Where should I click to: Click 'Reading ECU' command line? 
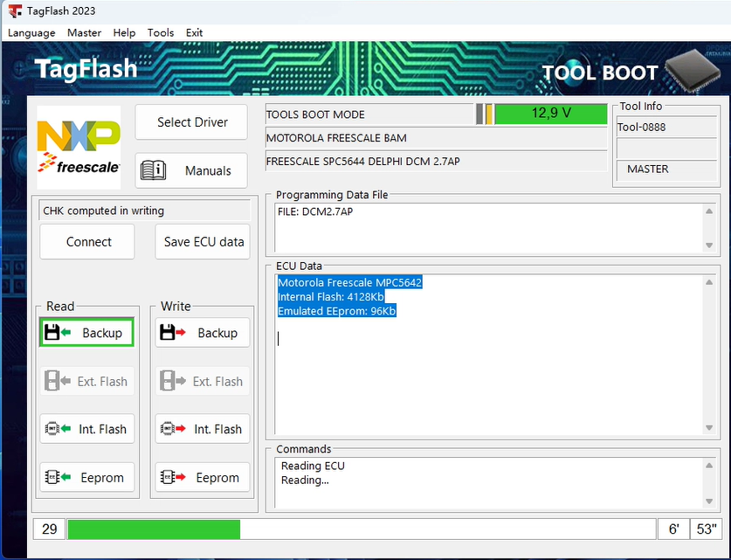313,466
